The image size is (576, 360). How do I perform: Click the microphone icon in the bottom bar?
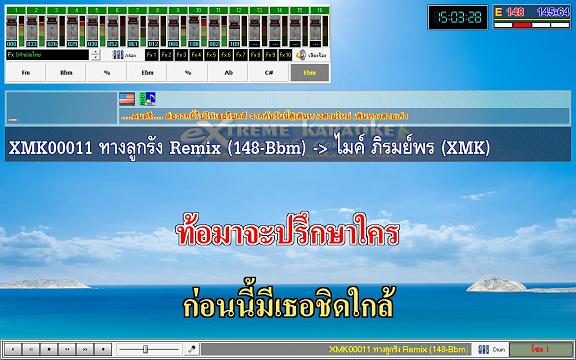pos(191,349)
